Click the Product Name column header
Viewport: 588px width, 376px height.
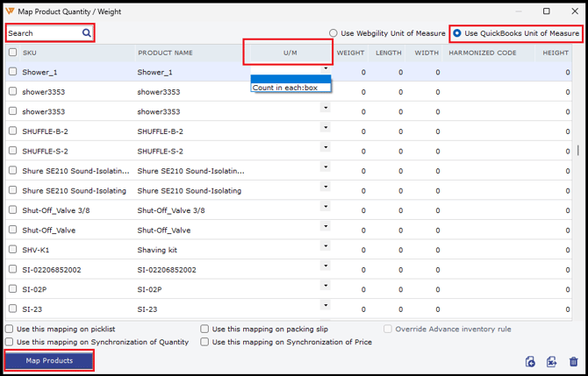point(166,53)
